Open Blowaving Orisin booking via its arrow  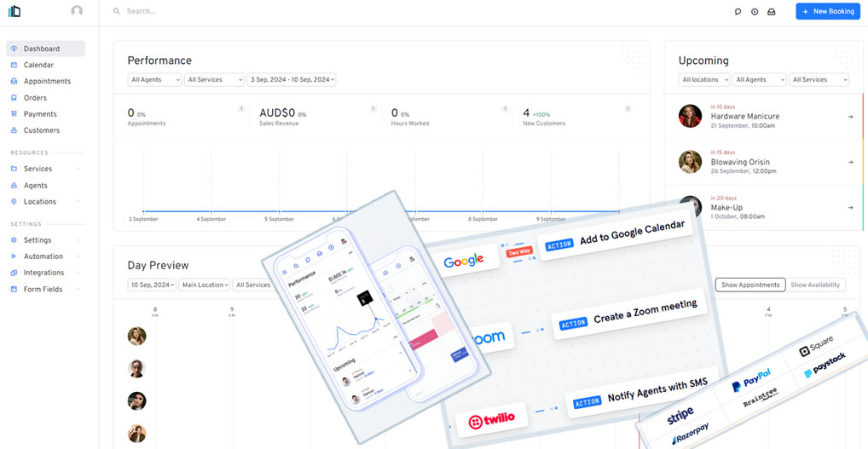click(x=850, y=162)
